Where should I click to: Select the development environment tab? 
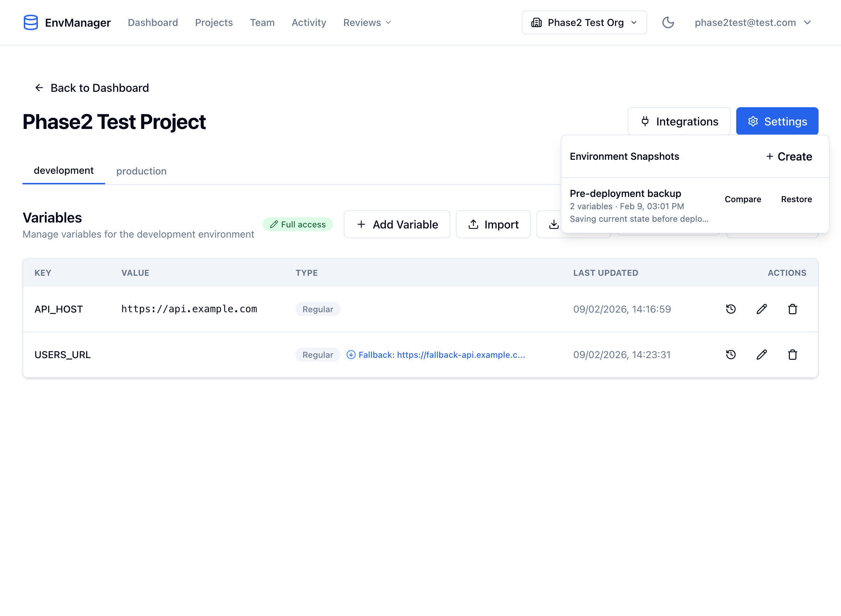point(64,170)
